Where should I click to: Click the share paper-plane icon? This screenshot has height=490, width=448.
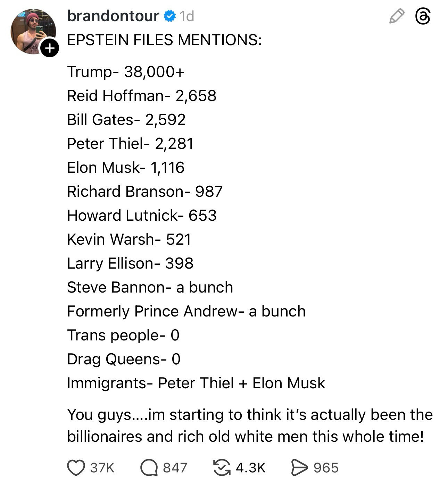[299, 467]
